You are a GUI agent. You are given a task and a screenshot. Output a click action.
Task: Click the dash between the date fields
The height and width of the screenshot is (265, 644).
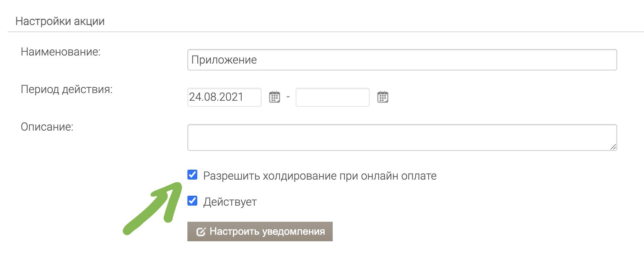288,97
